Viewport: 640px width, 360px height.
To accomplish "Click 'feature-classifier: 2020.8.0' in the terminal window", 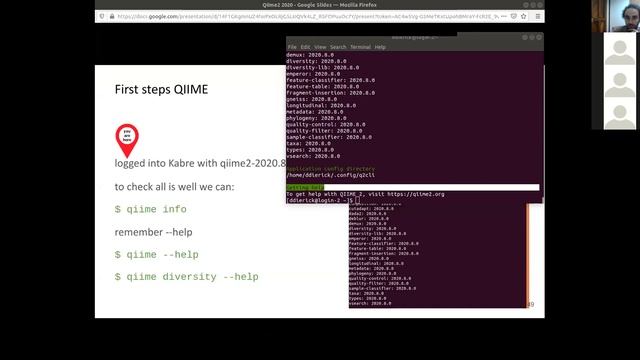I will tap(331, 80).
